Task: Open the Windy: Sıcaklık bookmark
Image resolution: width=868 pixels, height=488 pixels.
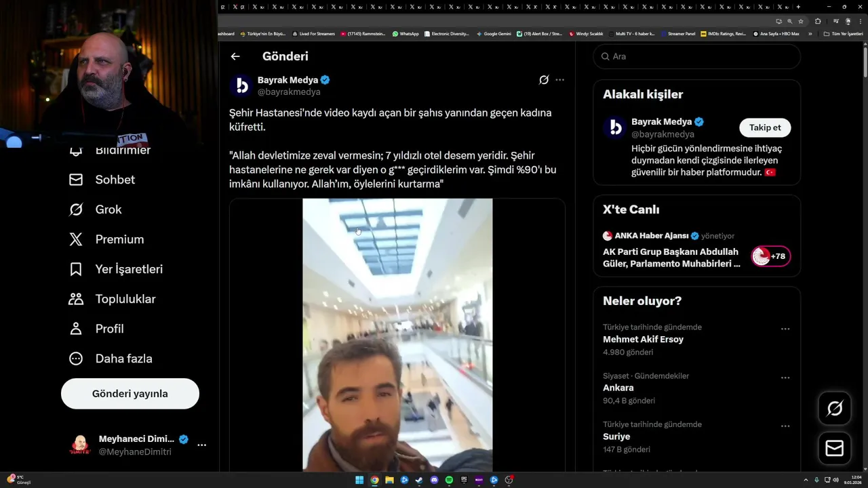Action: pyautogui.click(x=586, y=34)
